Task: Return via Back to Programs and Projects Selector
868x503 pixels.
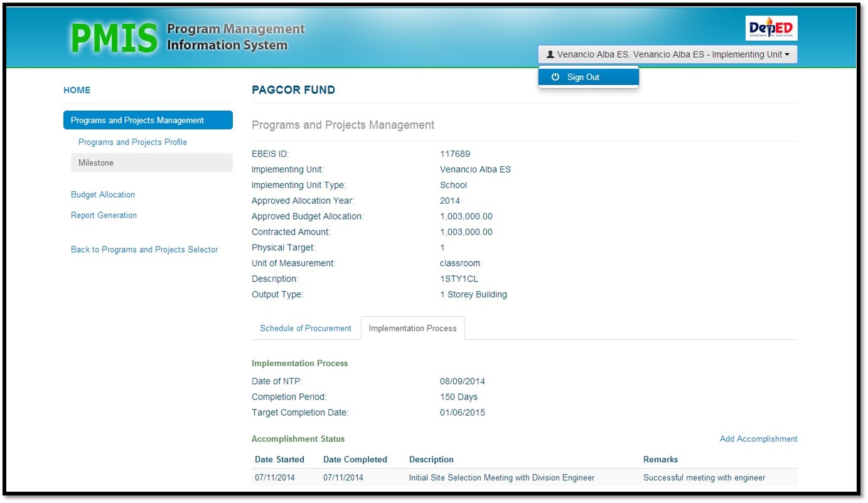Action: pos(144,250)
